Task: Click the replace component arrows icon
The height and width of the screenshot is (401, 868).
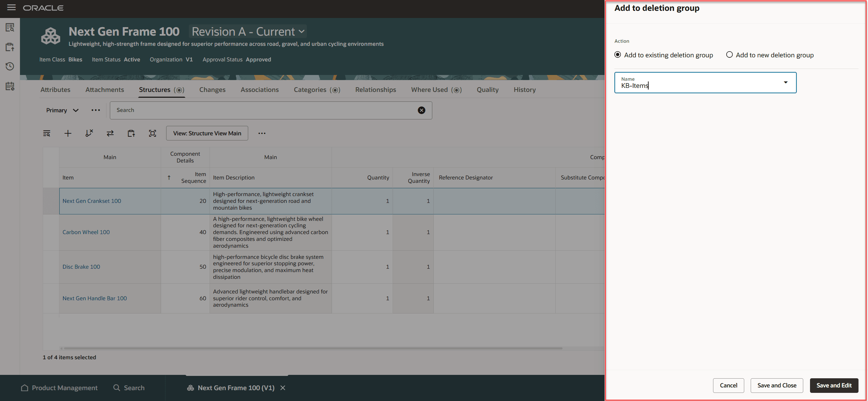Action: point(110,133)
